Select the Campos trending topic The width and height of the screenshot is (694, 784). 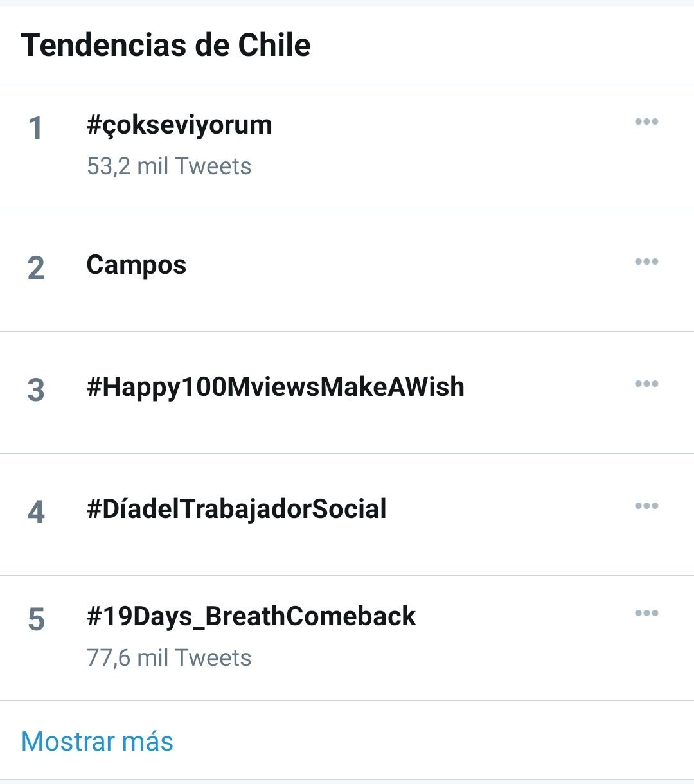tap(136, 265)
